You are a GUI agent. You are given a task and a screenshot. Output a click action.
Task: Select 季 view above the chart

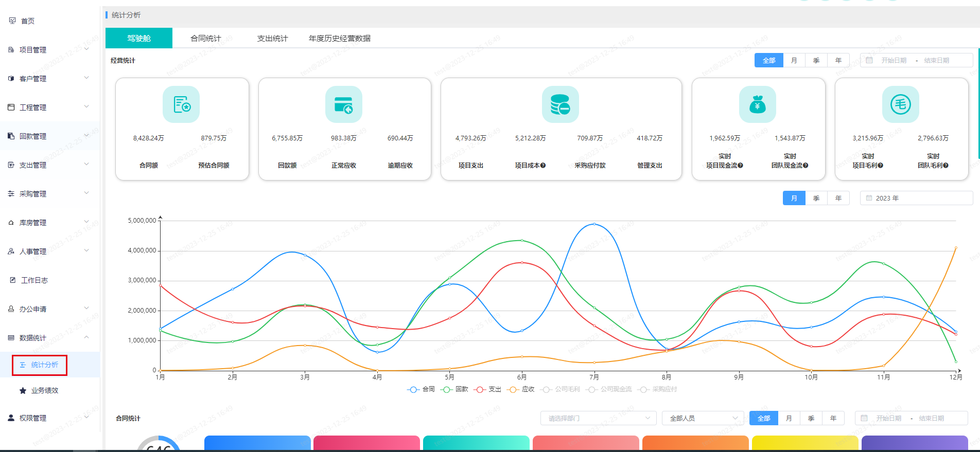coord(816,198)
